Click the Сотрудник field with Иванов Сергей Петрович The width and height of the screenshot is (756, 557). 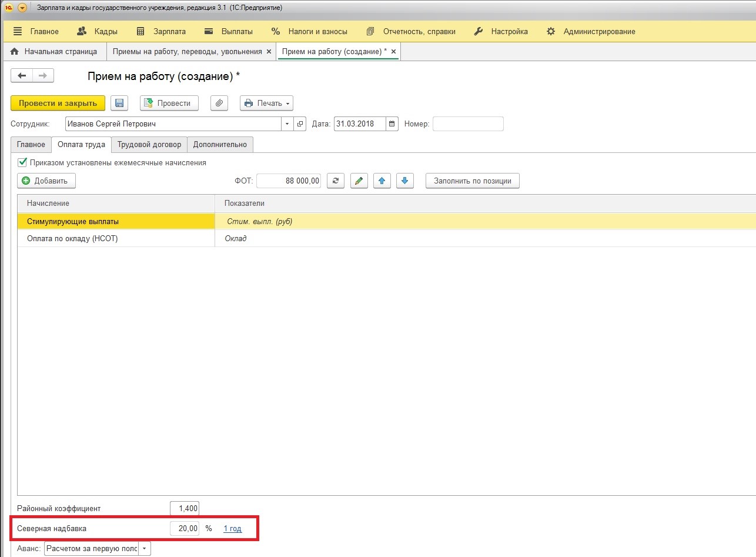[x=173, y=124]
